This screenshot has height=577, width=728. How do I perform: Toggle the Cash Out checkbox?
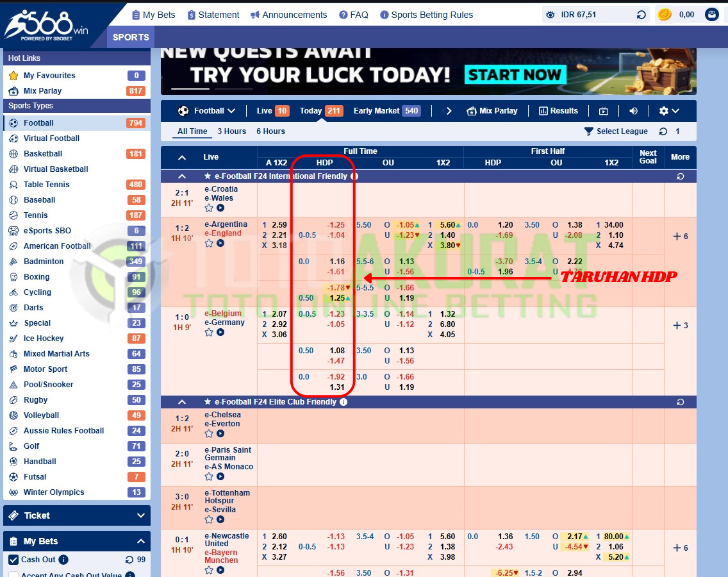click(13, 560)
